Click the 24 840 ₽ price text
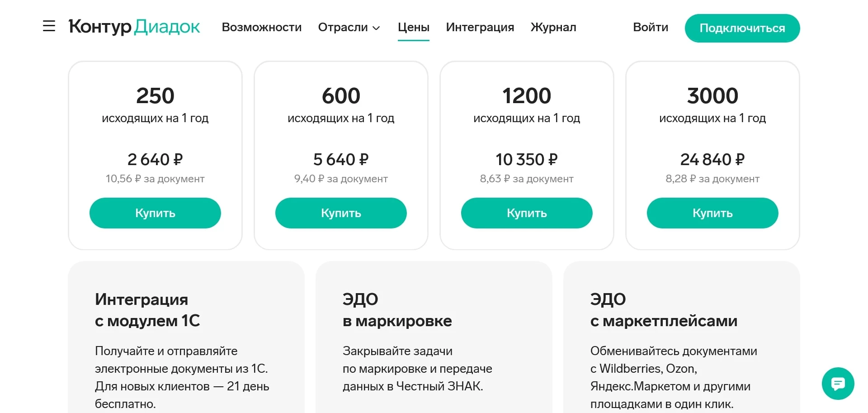Viewport: 868px width, 413px height. 712,159
